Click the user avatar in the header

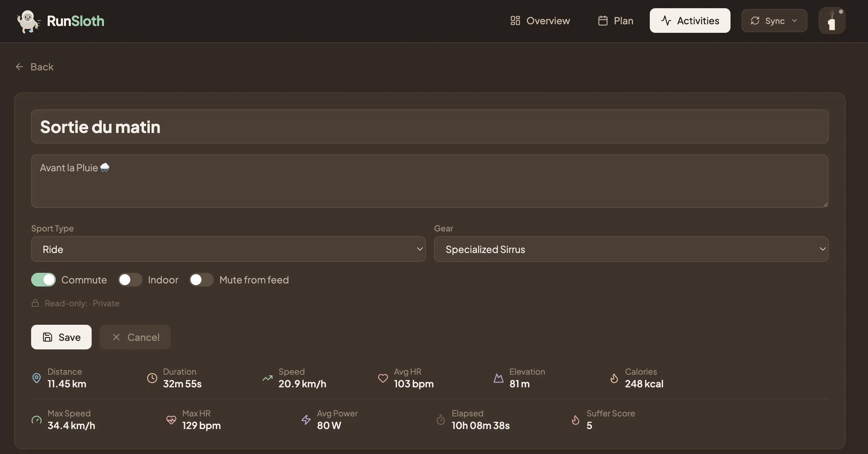pyautogui.click(x=832, y=21)
